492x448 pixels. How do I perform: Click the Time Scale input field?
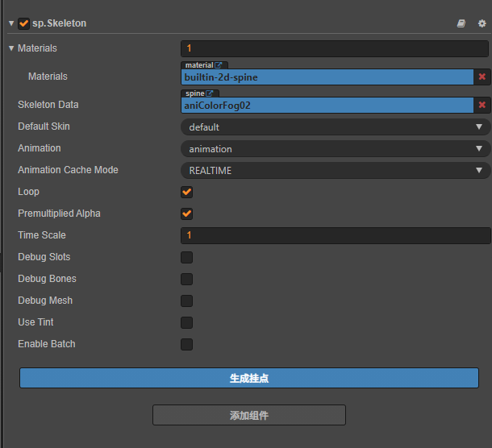pyautogui.click(x=336, y=235)
